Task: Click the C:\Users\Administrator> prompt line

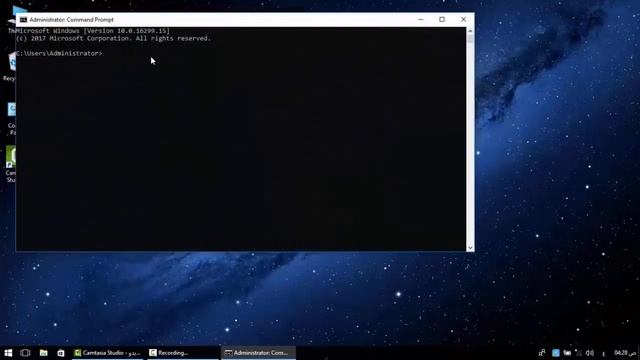Action: click(x=59, y=53)
